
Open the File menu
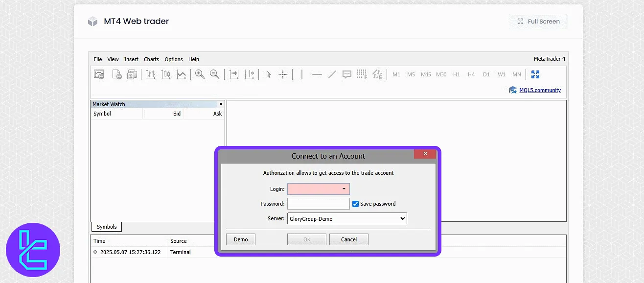[x=98, y=59]
